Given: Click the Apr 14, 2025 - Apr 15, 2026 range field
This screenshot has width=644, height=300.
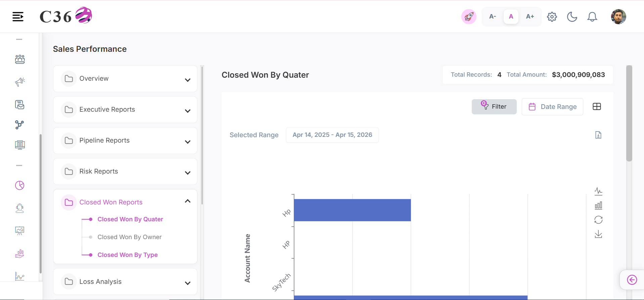Looking at the screenshot, I should tap(332, 135).
